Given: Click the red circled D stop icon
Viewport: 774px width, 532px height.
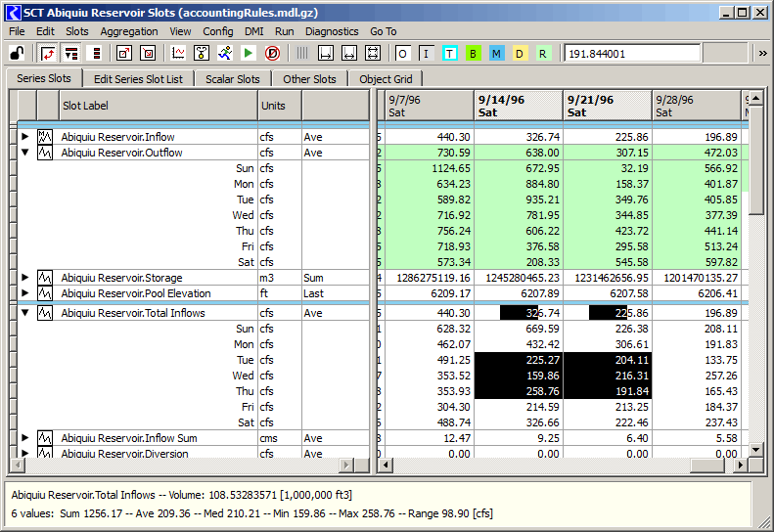Looking at the screenshot, I should [x=272, y=53].
